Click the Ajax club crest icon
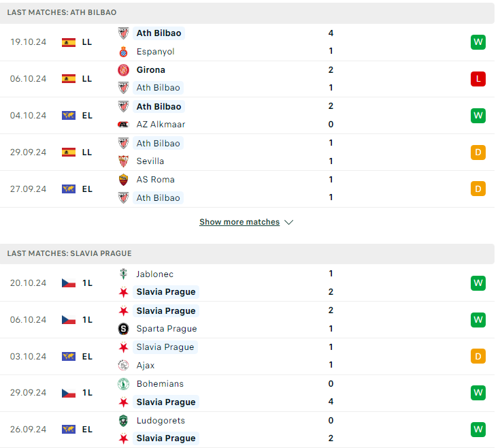This screenshot has height=448, width=500. (x=123, y=366)
